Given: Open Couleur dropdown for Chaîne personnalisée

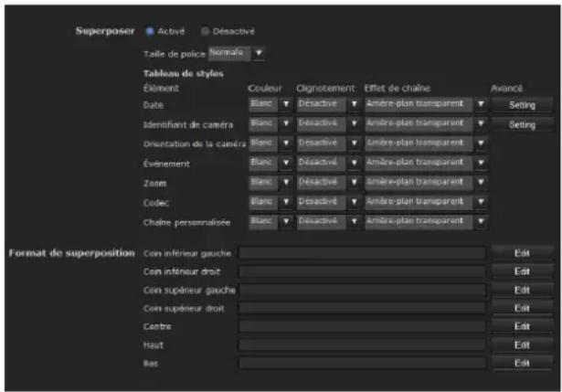Looking at the screenshot, I should pos(270,221).
